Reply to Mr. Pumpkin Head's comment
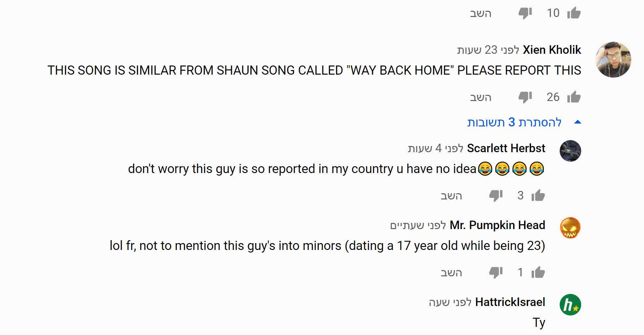The image size is (644, 335). (x=451, y=273)
